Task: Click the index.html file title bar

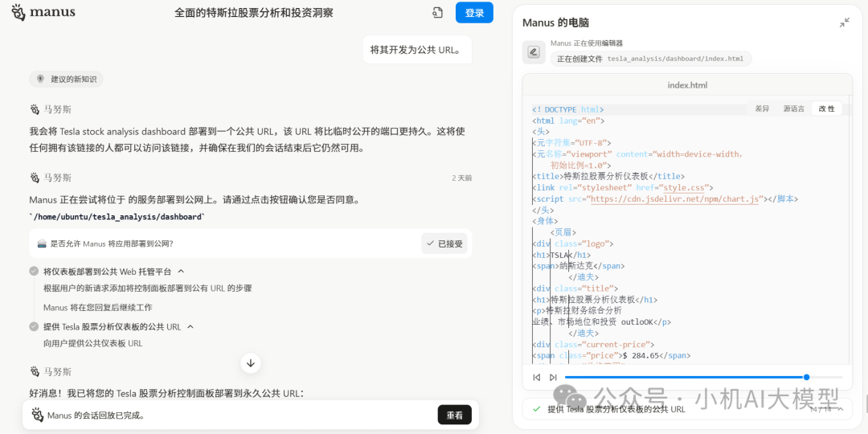Action: pos(687,85)
